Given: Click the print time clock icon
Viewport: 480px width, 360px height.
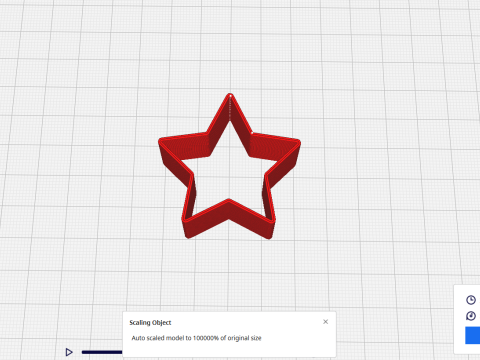Looking at the screenshot, I should [x=471, y=300].
